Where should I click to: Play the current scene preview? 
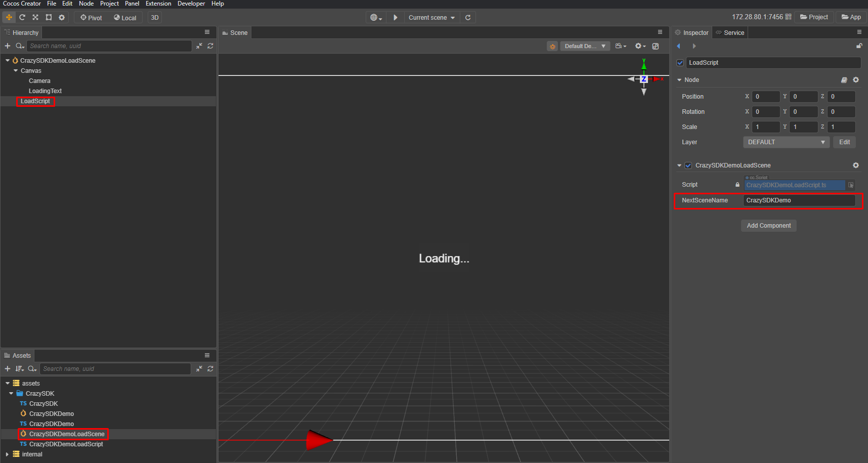[x=396, y=18]
